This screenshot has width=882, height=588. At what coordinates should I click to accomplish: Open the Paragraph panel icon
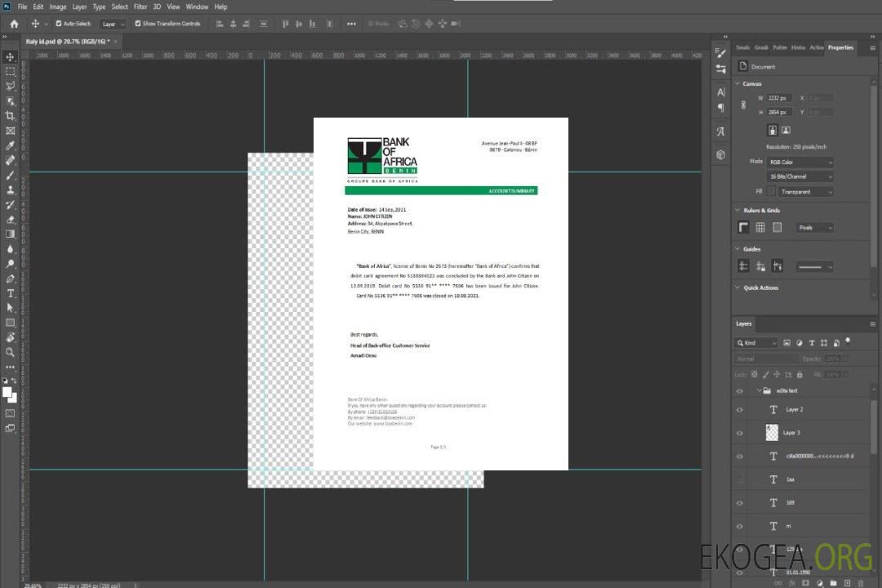click(721, 108)
